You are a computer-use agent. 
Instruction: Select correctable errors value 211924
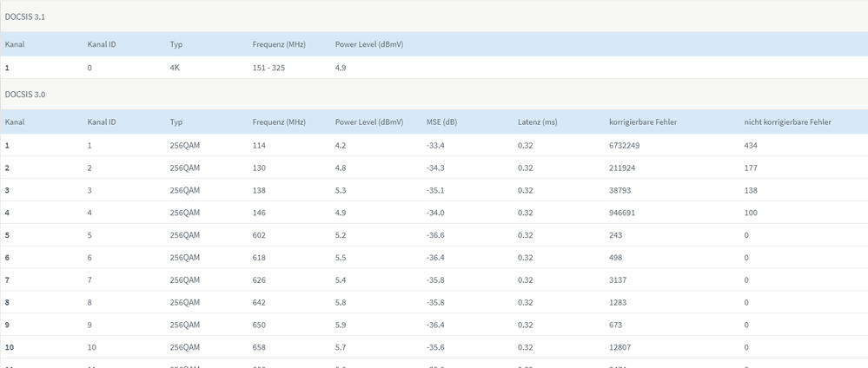click(622, 168)
